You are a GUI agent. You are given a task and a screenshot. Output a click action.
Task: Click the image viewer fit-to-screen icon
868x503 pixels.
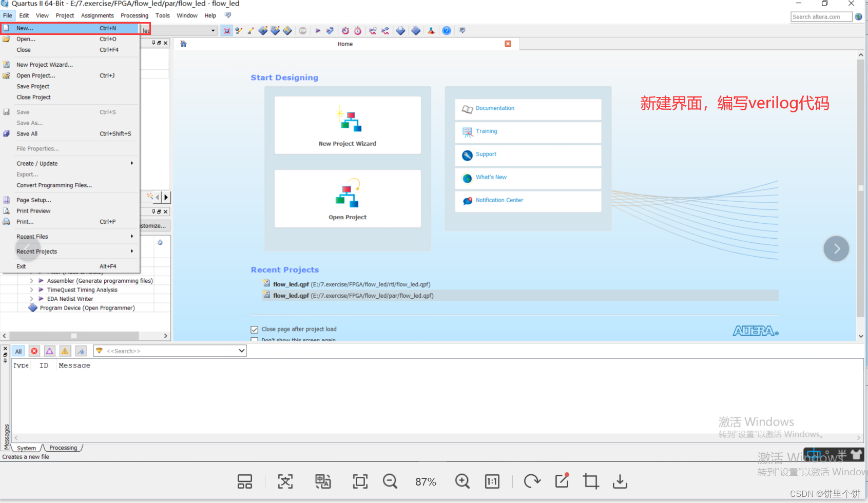coord(360,481)
